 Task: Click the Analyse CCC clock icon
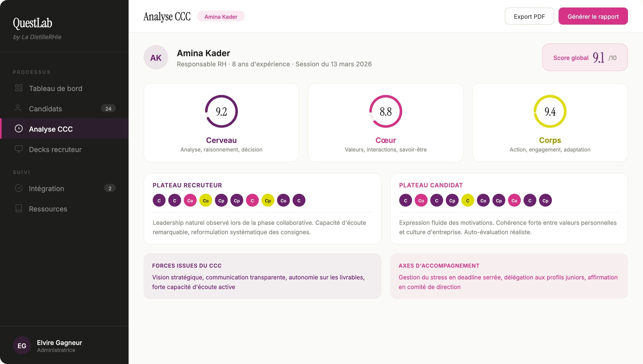18,129
